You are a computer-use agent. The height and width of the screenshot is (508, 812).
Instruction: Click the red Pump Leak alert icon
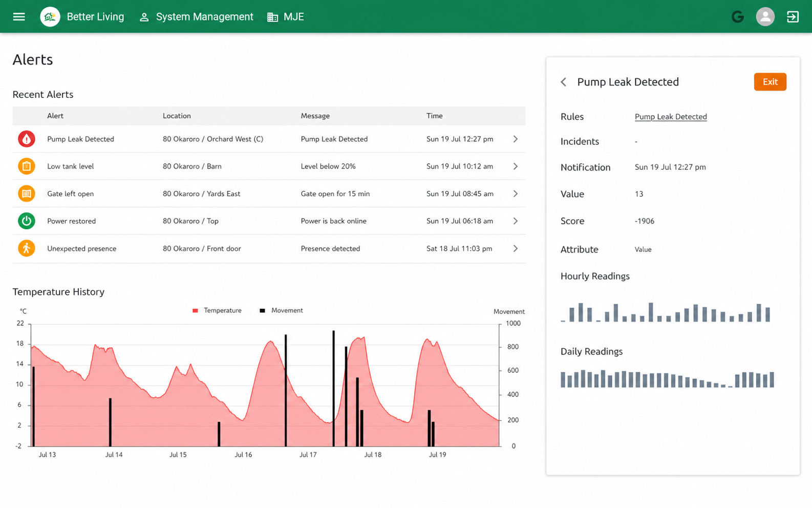(x=27, y=139)
